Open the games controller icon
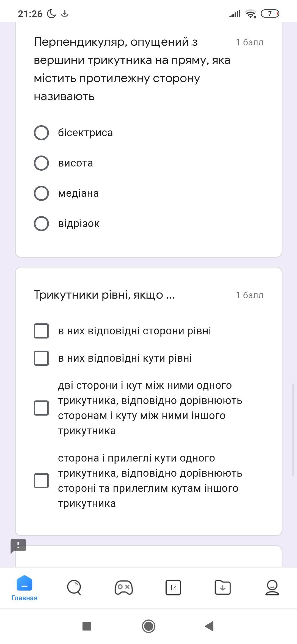This screenshot has height=644, width=297. point(123,588)
